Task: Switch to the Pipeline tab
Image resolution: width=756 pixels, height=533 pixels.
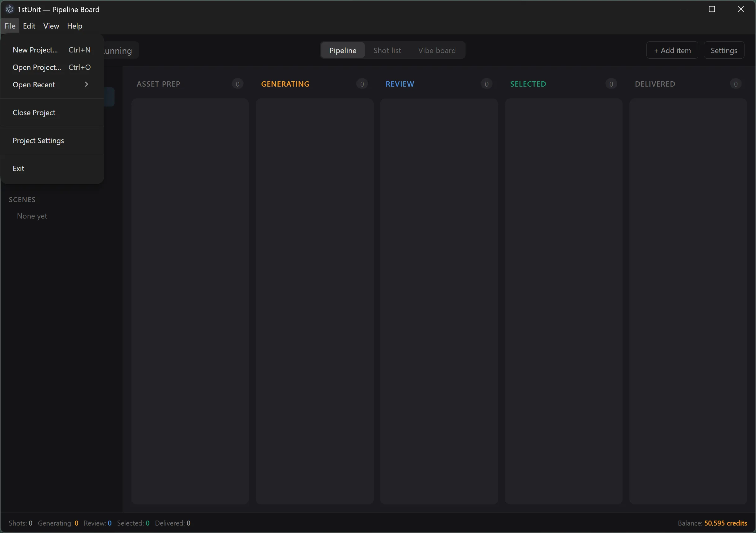Action: [343, 50]
